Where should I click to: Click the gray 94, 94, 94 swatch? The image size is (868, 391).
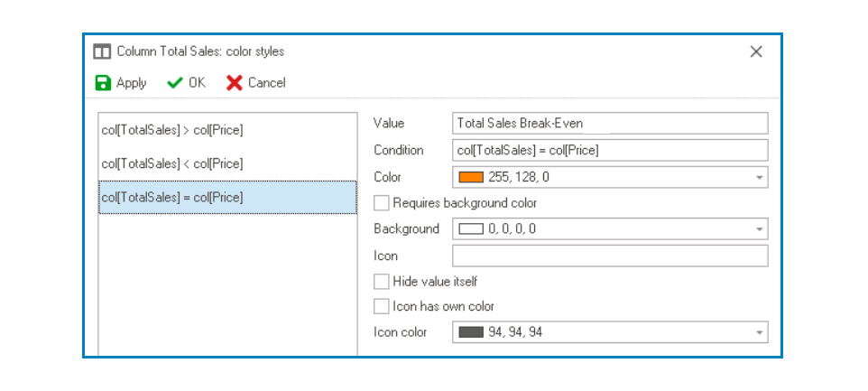point(471,332)
